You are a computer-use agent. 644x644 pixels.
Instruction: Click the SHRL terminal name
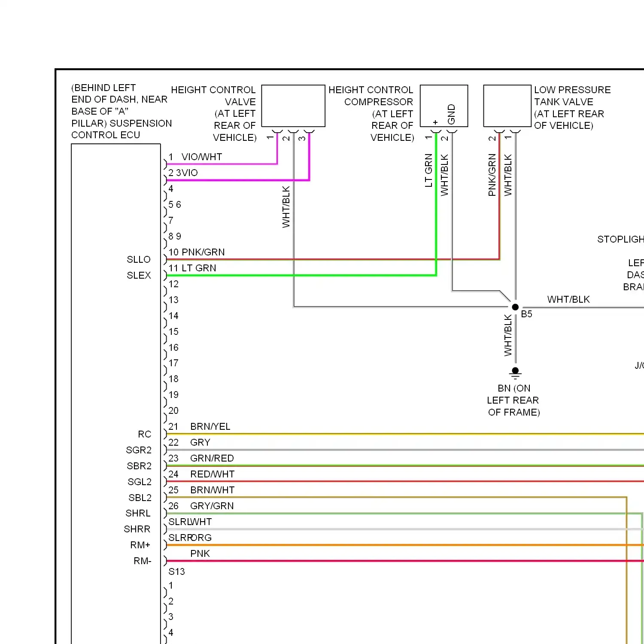coord(138,513)
